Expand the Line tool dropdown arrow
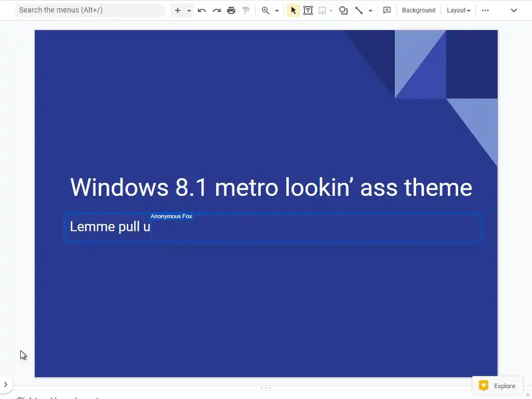 (370, 10)
